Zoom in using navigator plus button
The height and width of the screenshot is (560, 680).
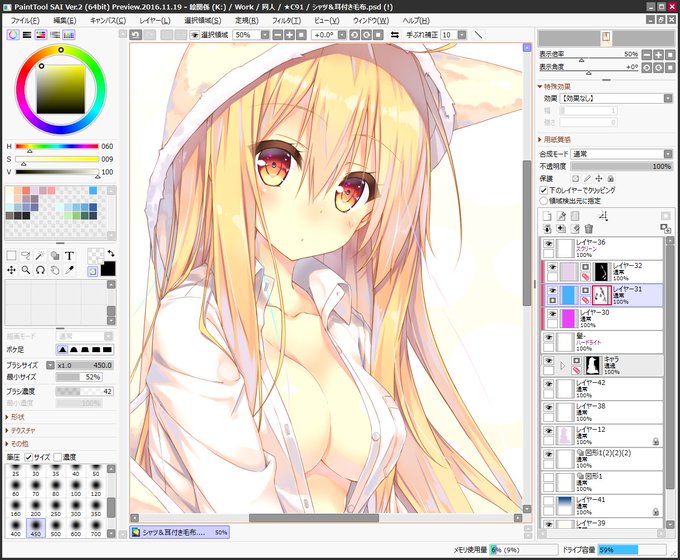click(x=658, y=55)
